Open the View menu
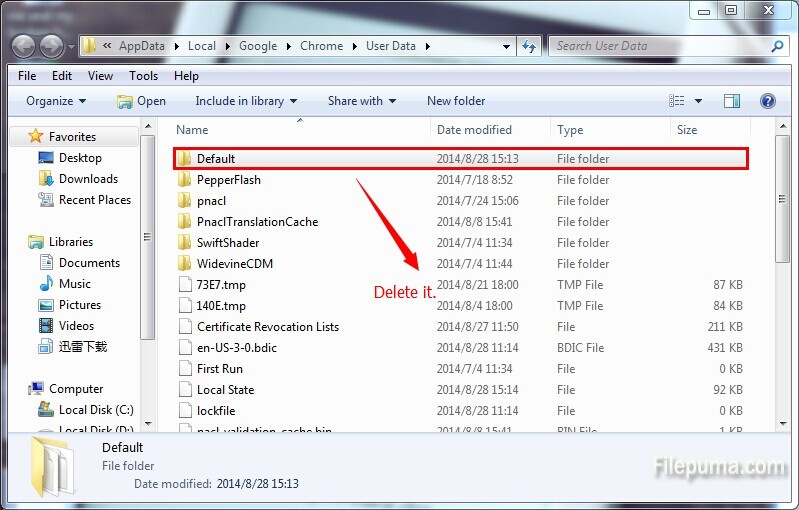Screen dimensions: 799x510 100,76
